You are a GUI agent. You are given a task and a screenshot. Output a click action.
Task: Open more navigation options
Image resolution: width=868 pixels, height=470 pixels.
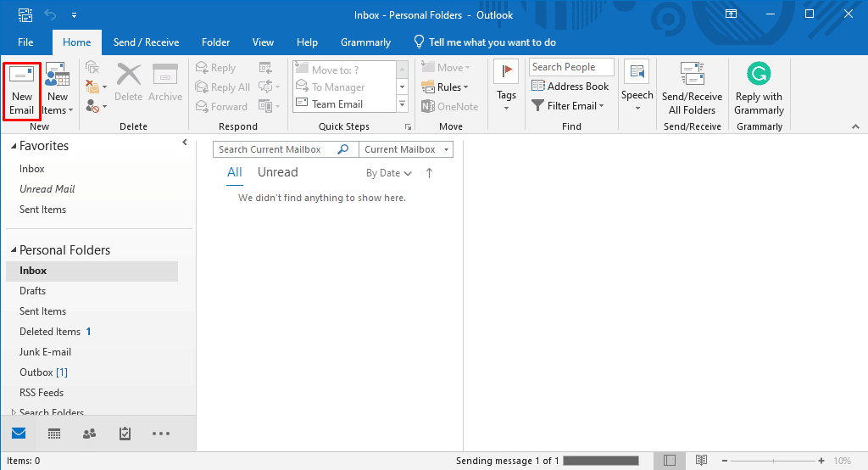point(161,434)
